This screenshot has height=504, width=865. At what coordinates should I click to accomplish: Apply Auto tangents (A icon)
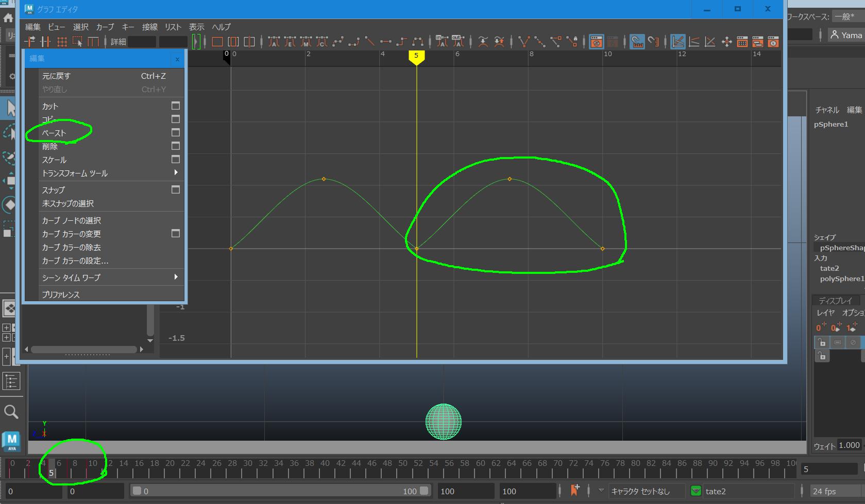(274, 42)
